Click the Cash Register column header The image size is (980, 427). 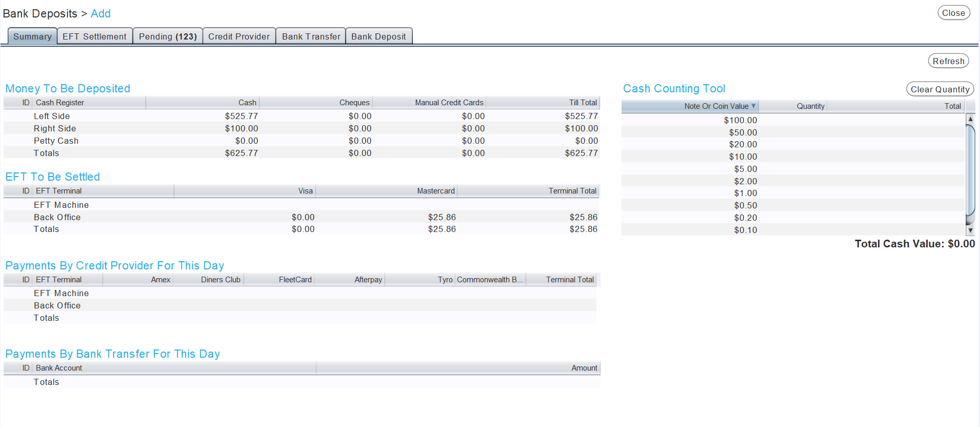click(x=89, y=103)
